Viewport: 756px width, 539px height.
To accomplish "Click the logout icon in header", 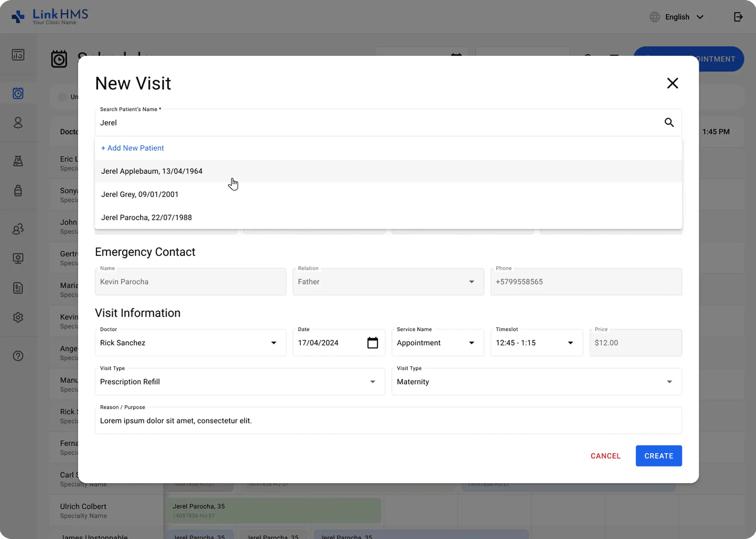I will (738, 17).
